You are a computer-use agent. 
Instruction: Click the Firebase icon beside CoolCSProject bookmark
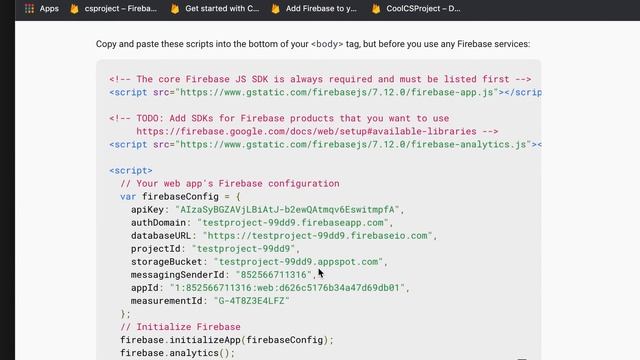pos(376,9)
